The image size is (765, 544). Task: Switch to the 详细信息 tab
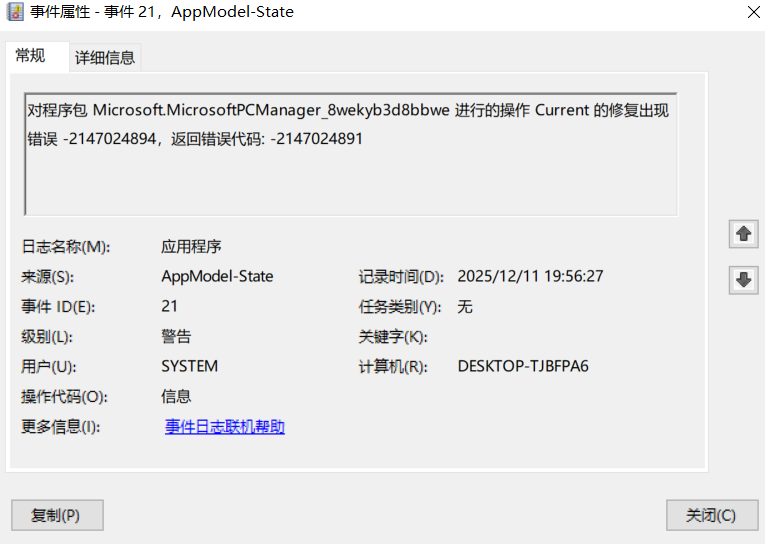(x=105, y=58)
